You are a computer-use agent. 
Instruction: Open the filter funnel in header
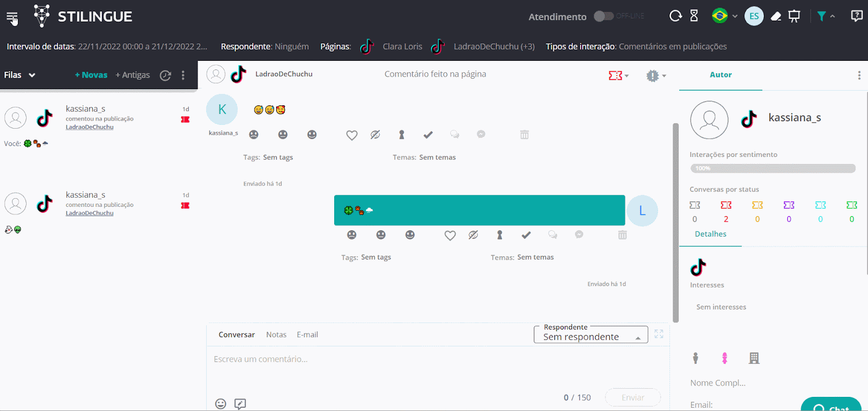pyautogui.click(x=821, y=16)
